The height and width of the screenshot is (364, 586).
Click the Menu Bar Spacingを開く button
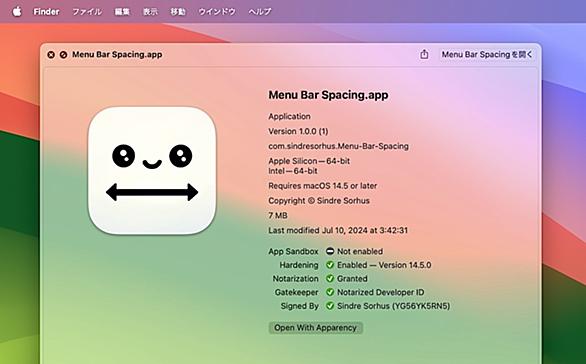coord(487,55)
